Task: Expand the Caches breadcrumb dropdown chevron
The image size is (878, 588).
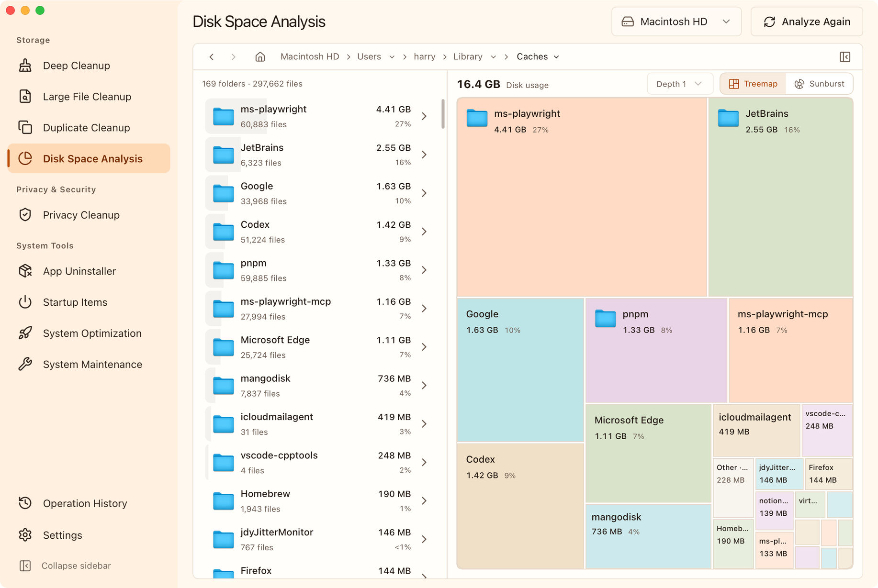Action: [556, 57]
